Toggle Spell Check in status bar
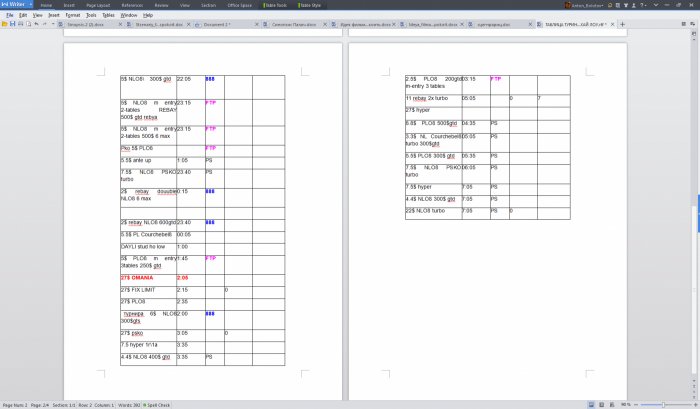 (156, 405)
